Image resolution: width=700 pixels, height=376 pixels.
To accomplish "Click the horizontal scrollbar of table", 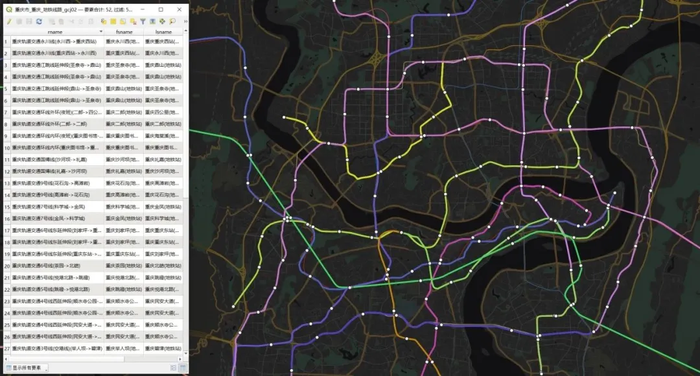I will pos(67,359).
